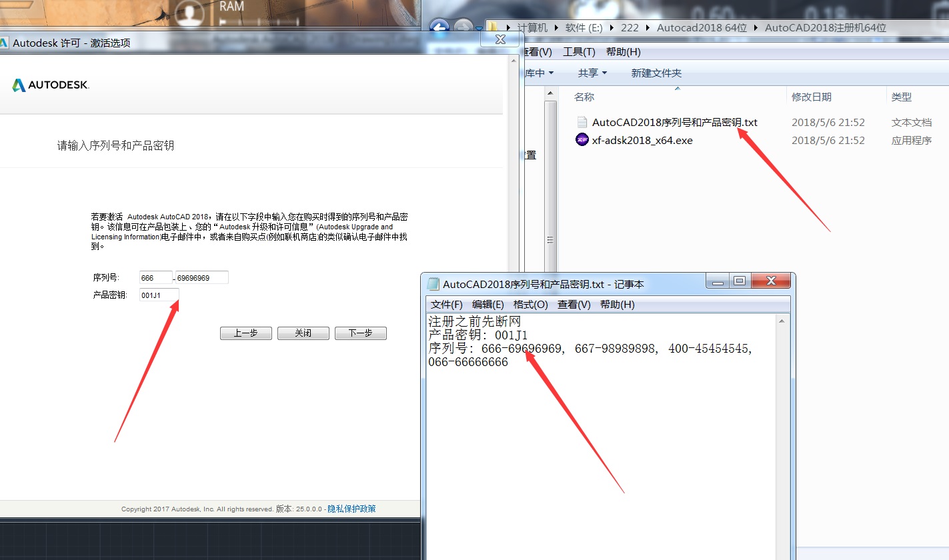Image resolution: width=949 pixels, height=560 pixels.
Task: Open the 库中 dropdown in the Explorer toolbar
Action: 540,73
